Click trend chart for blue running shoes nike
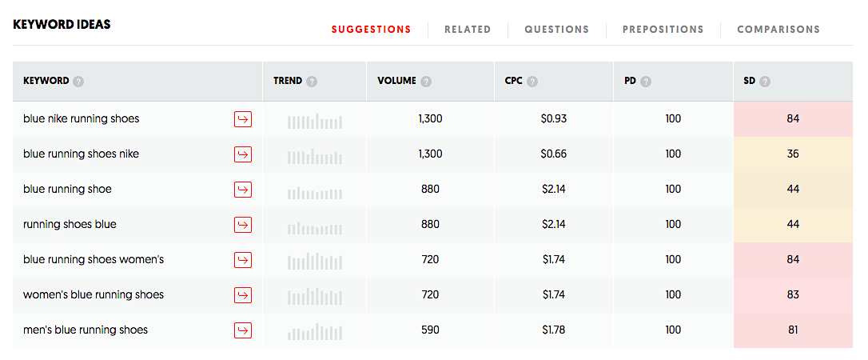The width and height of the screenshot is (868, 360). coord(314,154)
